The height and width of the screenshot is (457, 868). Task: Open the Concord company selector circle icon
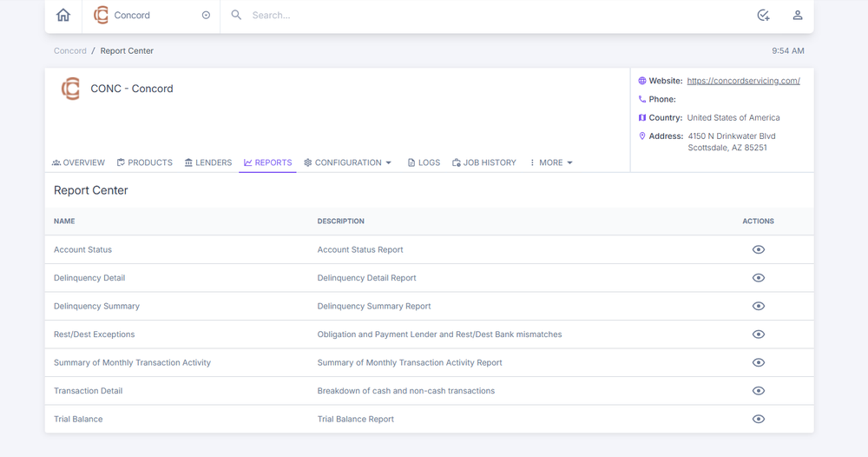[x=206, y=15]
